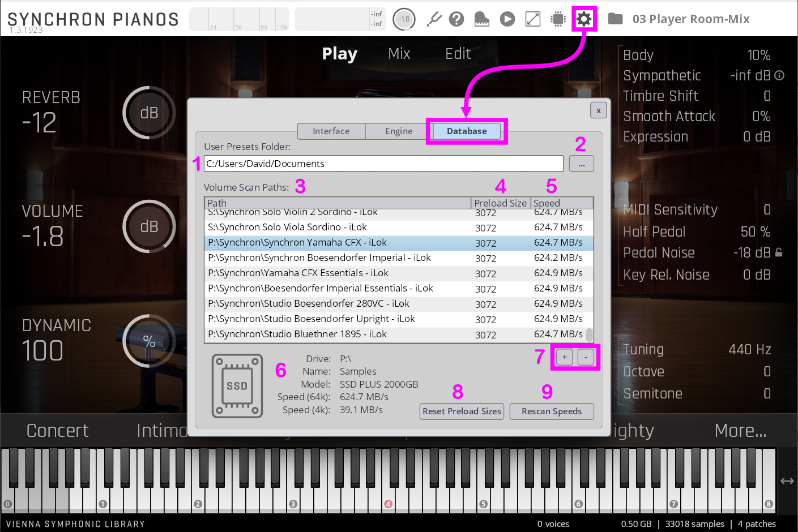Sort by the Path column header

click(x=338, y=203)
